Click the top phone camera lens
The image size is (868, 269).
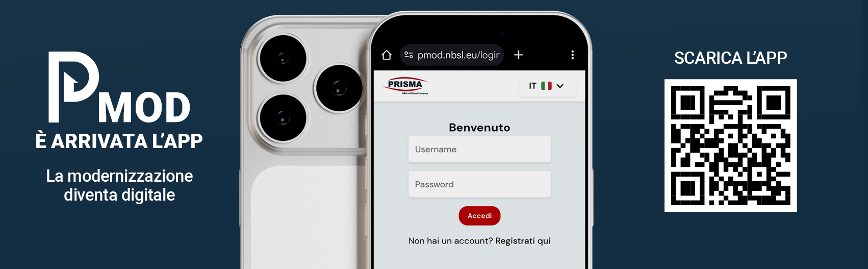[283, 58]
